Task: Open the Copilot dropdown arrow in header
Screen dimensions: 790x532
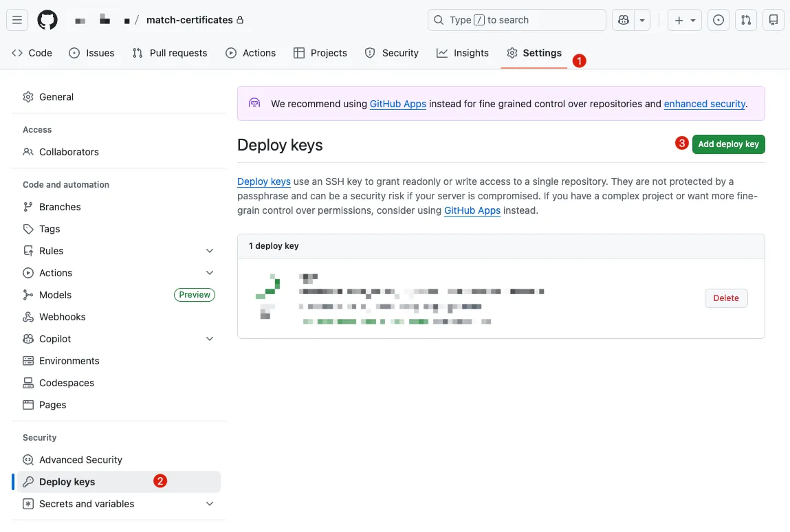Action: [642, 21]
